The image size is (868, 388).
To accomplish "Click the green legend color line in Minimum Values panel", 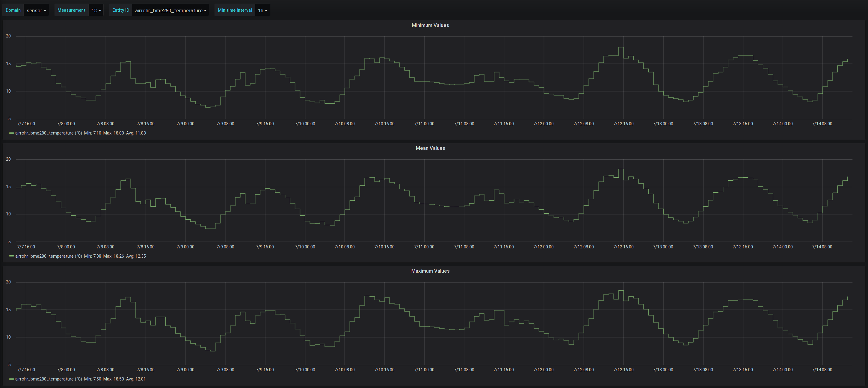I will click(x=11, y=133).
